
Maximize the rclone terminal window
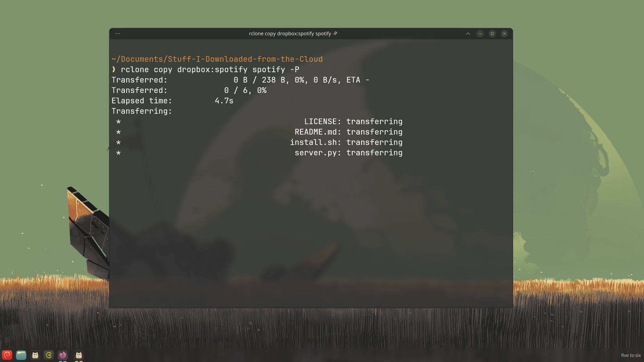point(492,34)
